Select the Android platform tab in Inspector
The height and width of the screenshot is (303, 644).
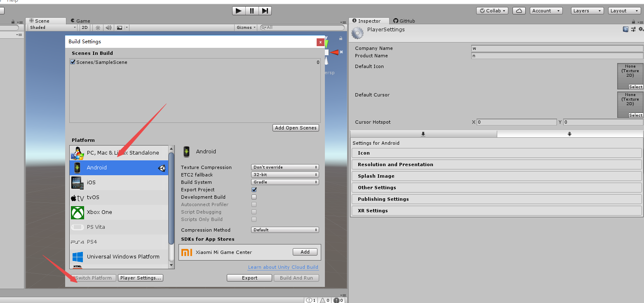(x=570, y=134)
